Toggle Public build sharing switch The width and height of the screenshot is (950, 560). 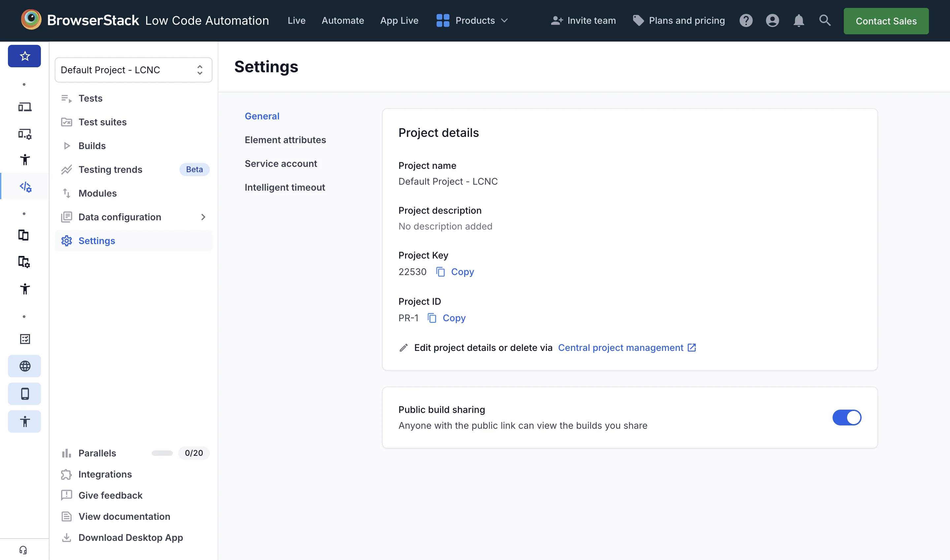click(x=846, y=417)
